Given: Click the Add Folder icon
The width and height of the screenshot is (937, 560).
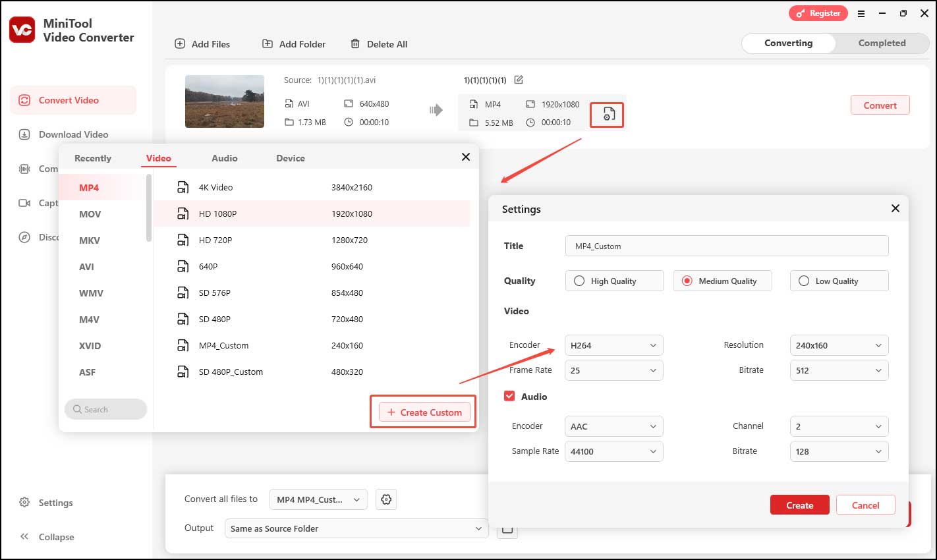Looking at the screenshot, I should [268, 43].
